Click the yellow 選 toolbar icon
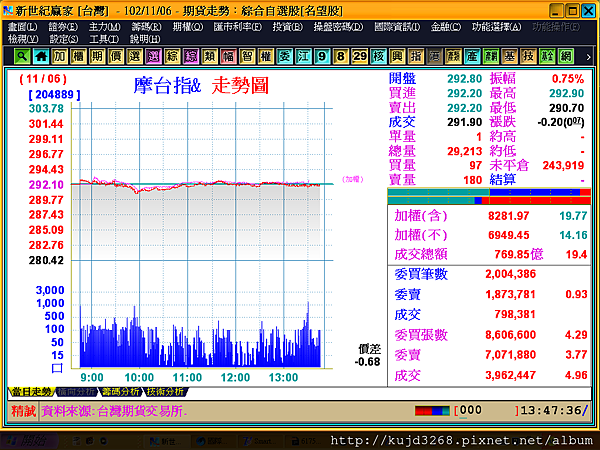The image size is (600, 450). [x=135, y=57]
